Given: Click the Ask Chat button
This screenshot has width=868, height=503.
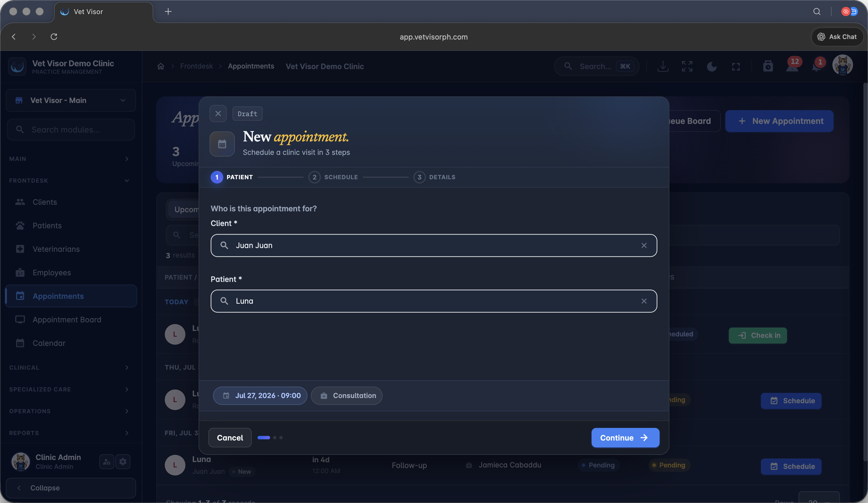Looking at the screenshot, I should tap(837, 36).
